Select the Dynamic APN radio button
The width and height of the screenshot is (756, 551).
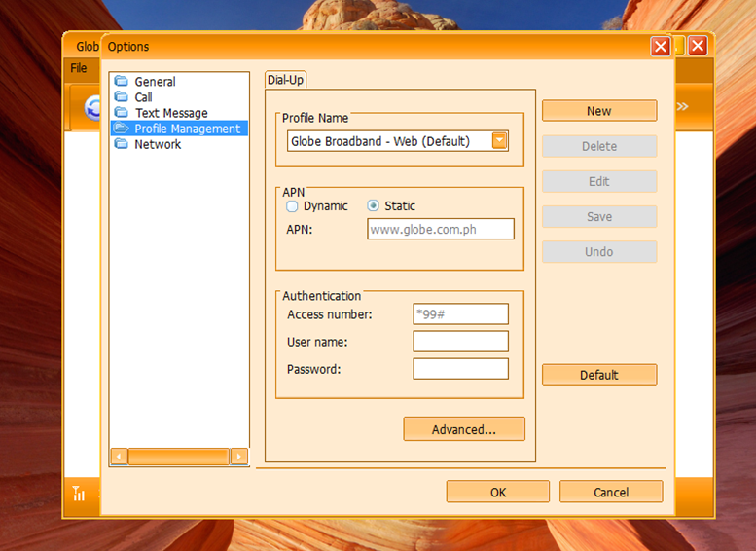click(x=292, y=206)
